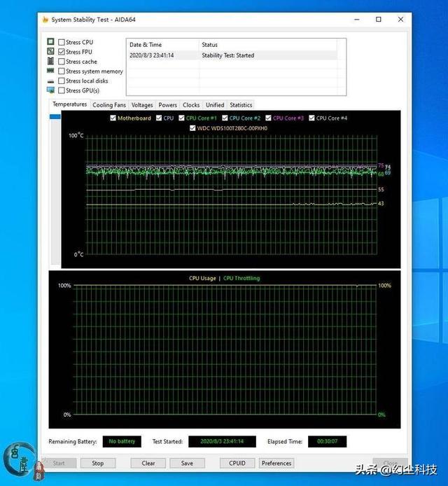The width and height of the screenshot is (448, 486).
Task: Click the No battery indicator
Action: [122, 441]
